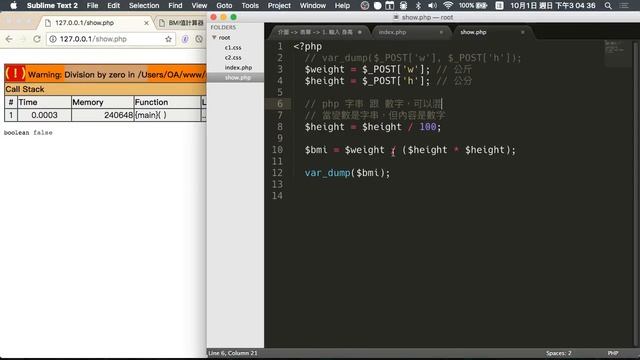Open the Help menu
This screenshot has width=640, height=360.
pos(342,5)
